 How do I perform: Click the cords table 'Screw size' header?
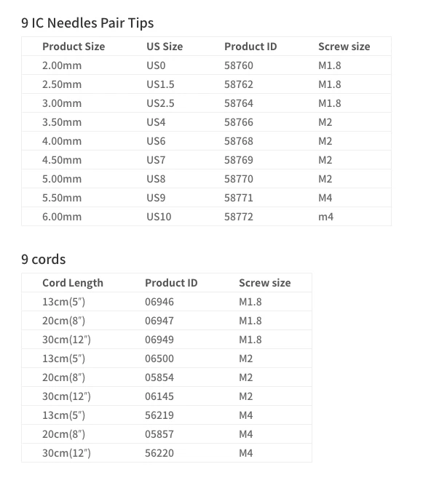265,283
